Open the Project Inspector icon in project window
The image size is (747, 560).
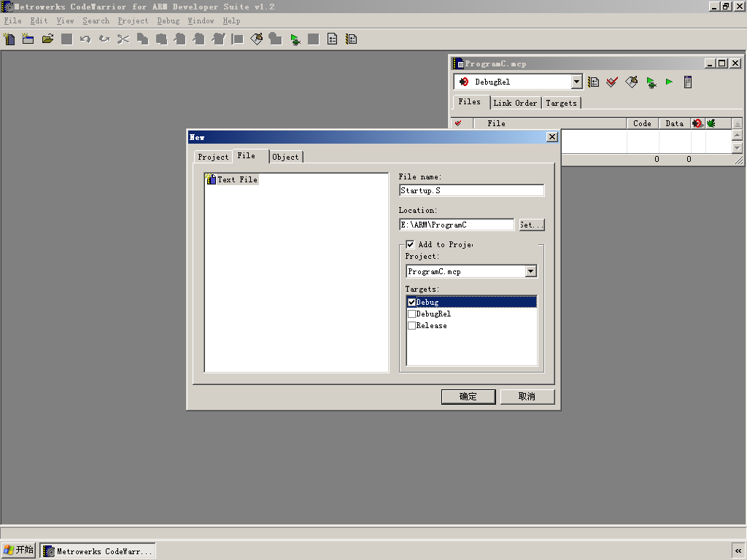(x=688, y=82)
